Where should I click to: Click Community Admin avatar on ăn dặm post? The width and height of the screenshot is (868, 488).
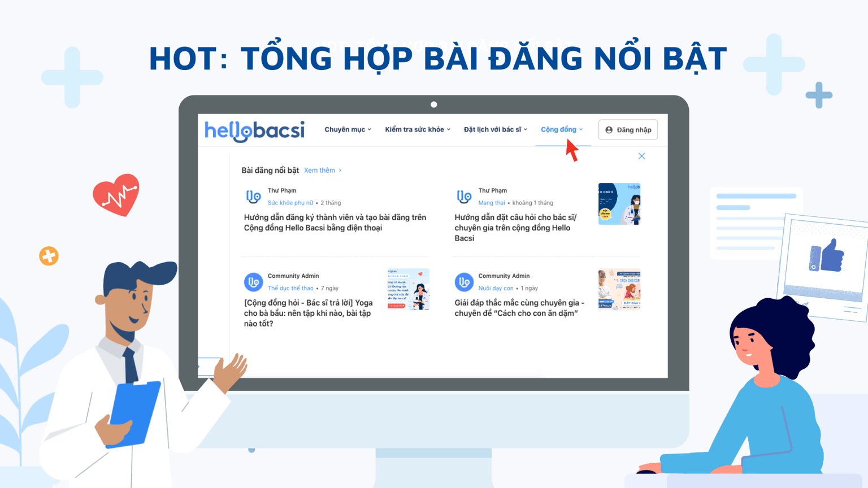464,281
